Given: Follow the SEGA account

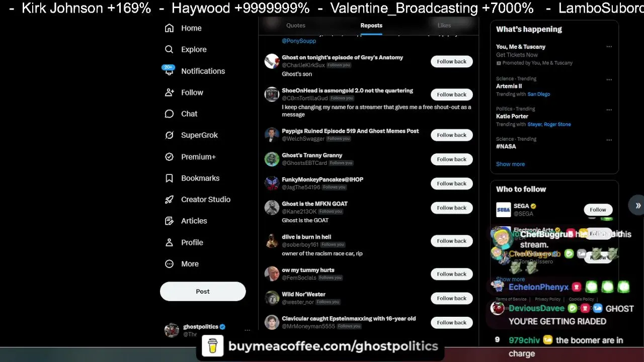Looking at the screenshot, I should 598,210.
